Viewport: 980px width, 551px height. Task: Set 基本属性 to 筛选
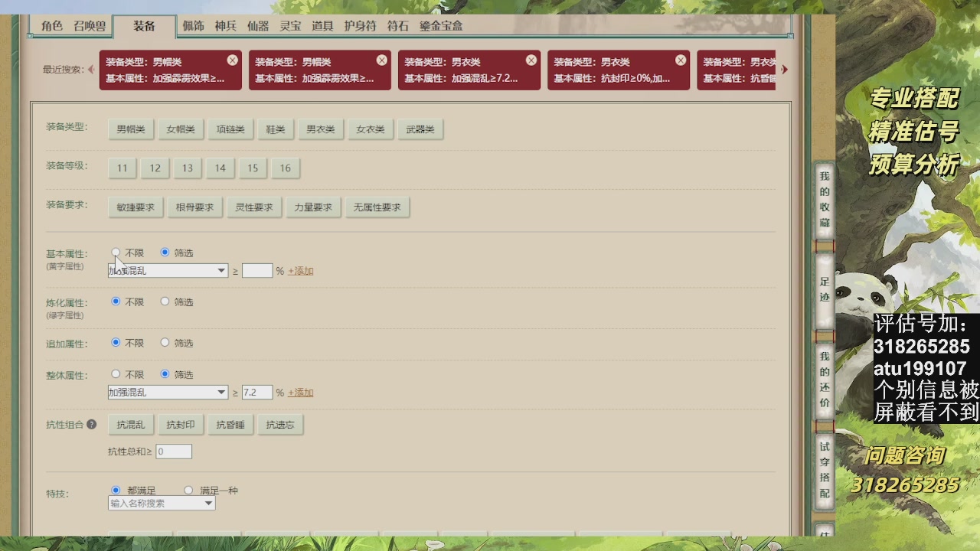(x=165, y=252)
